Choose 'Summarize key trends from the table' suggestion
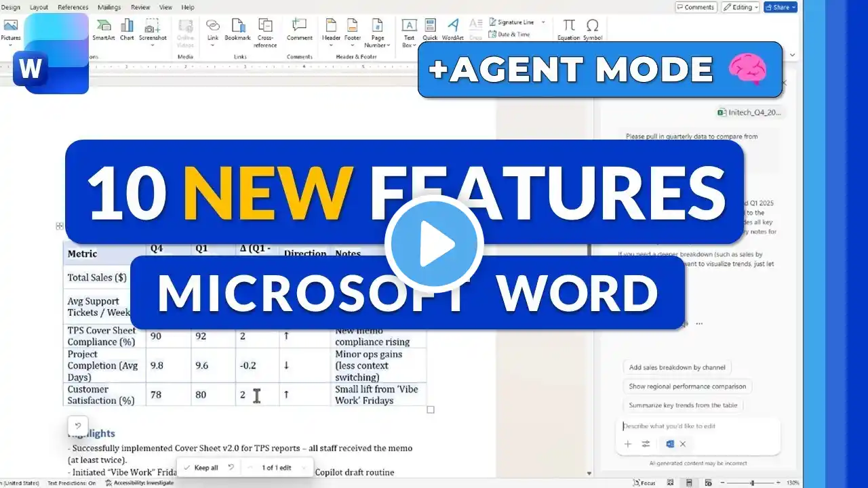 683,405
